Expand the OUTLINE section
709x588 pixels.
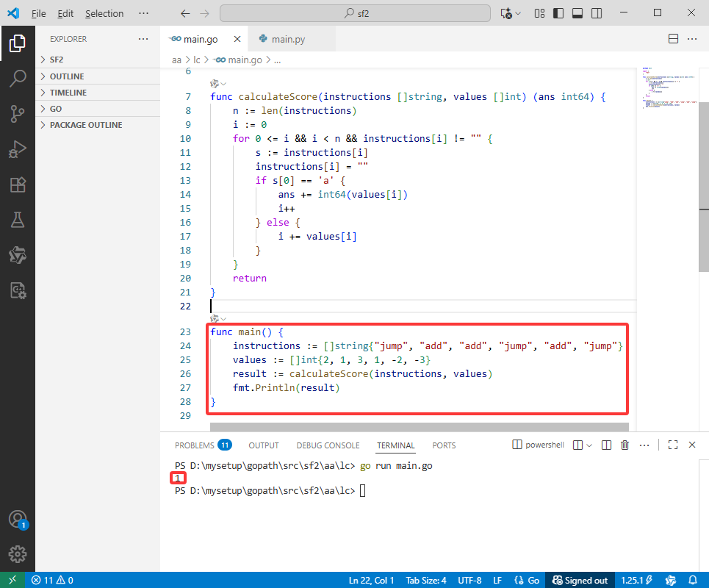(98, 76)
